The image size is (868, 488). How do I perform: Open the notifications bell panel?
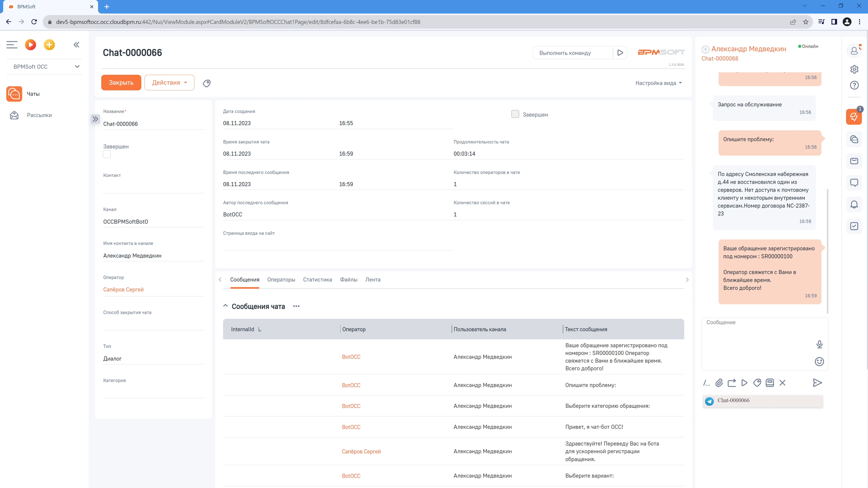[x=854, y=204]
